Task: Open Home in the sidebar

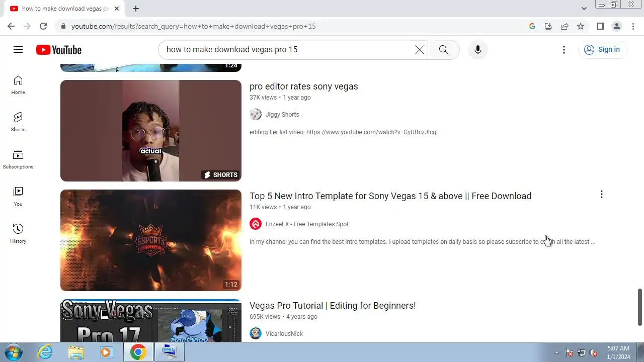Action: (18, 85)
